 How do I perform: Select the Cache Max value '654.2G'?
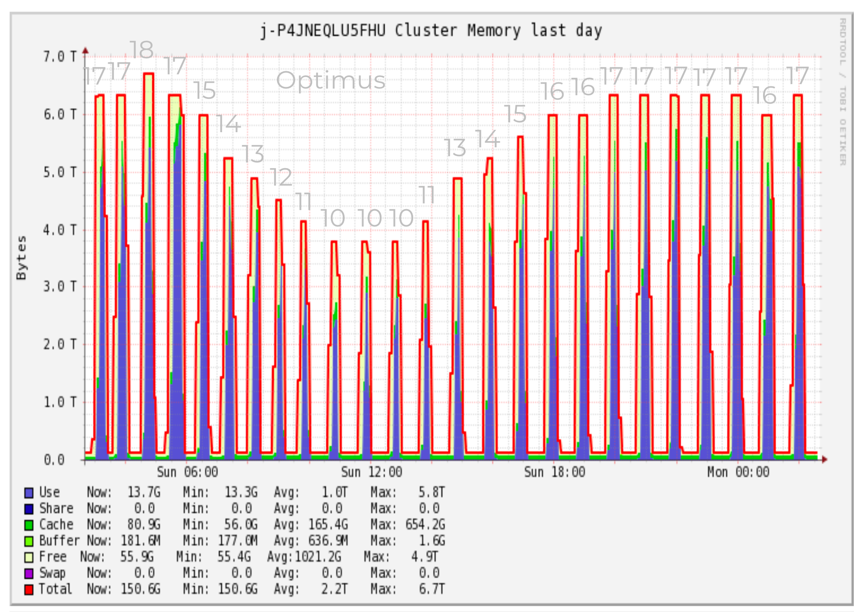point(425,524)
